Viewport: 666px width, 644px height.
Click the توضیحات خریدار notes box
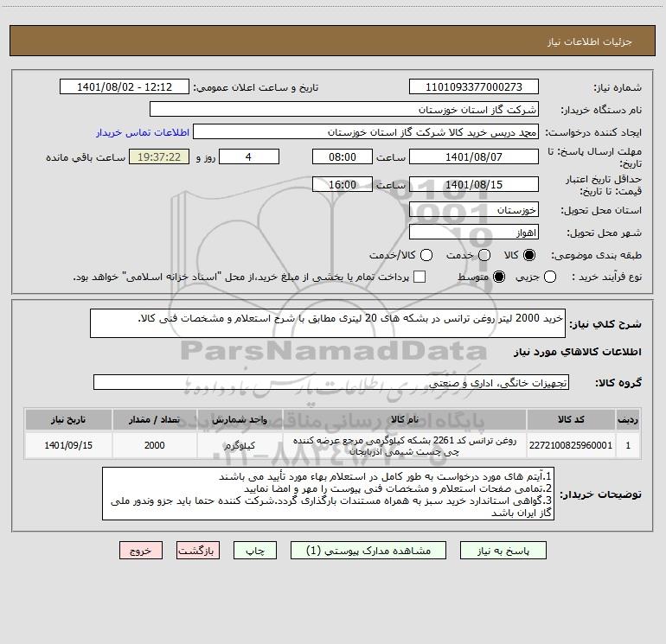click(328, 494)
